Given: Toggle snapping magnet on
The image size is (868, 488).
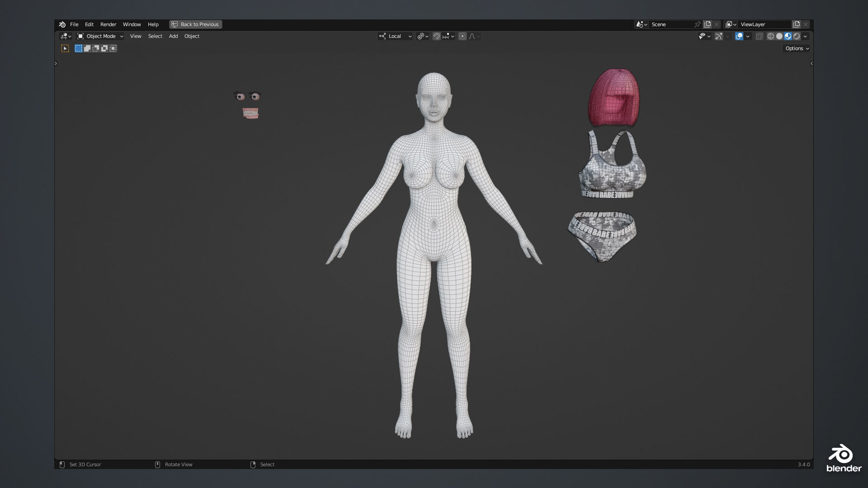Looking at the screenshot, I should pyautogui.click(x=436, y=36).
